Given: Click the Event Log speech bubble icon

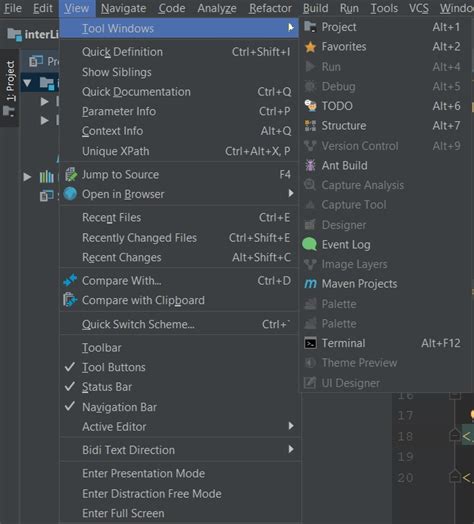Looking at the screenshot, I should coord(310,244).
